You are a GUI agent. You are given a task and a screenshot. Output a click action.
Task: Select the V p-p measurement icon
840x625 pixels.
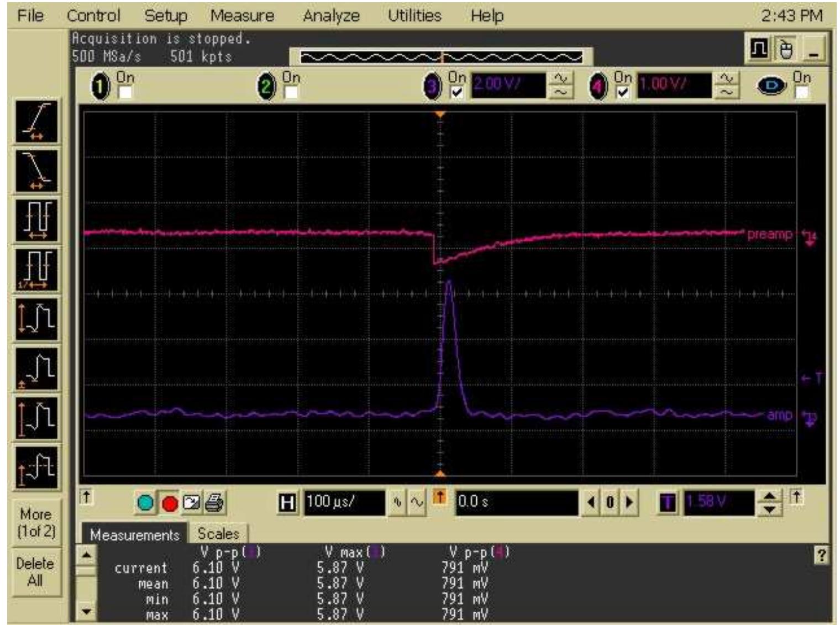[36, 319]
